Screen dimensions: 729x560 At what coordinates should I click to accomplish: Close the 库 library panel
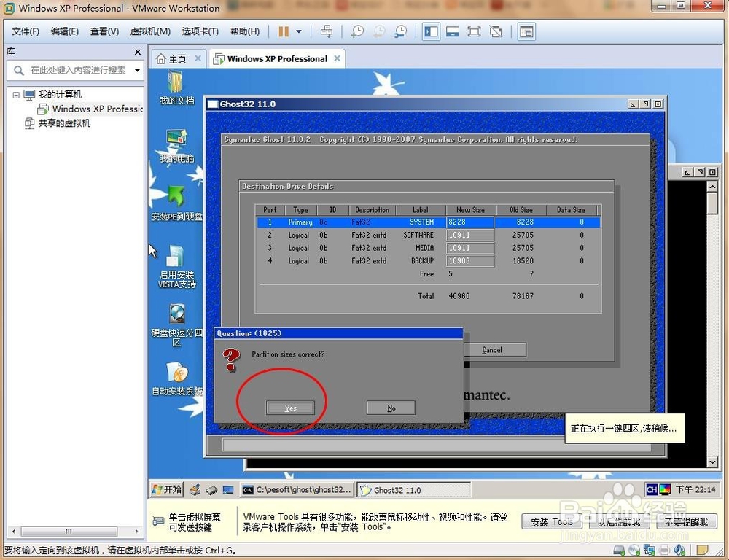pyautogui.click(x=138, y=52)
